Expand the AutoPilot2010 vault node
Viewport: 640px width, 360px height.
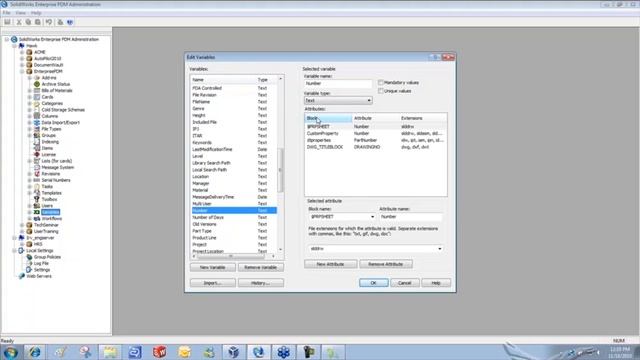(22, 58)
